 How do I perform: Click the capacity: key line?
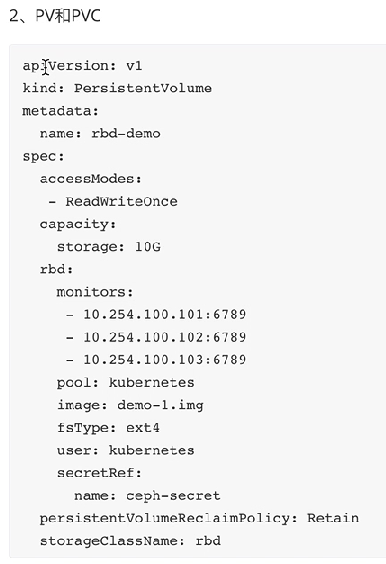(78, 224)
